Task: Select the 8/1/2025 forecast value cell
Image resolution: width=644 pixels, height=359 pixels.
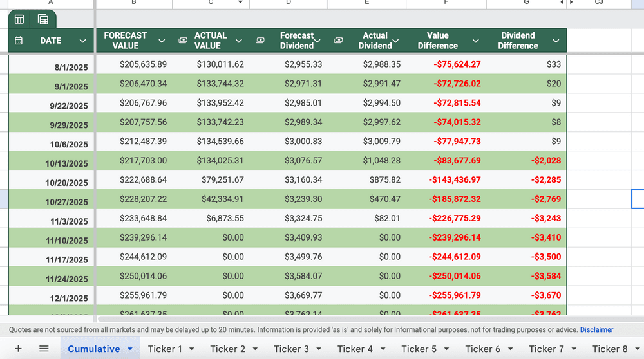Action: (x=143, y=64)
